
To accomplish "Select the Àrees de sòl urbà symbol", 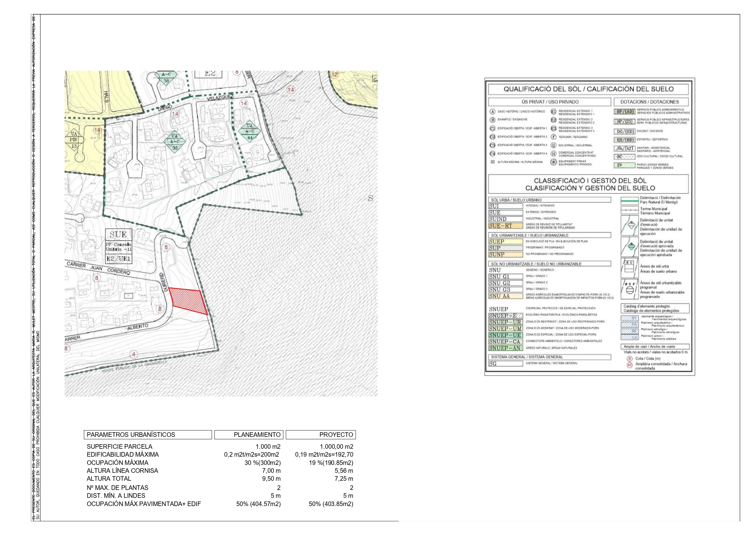I will (629, 268).
